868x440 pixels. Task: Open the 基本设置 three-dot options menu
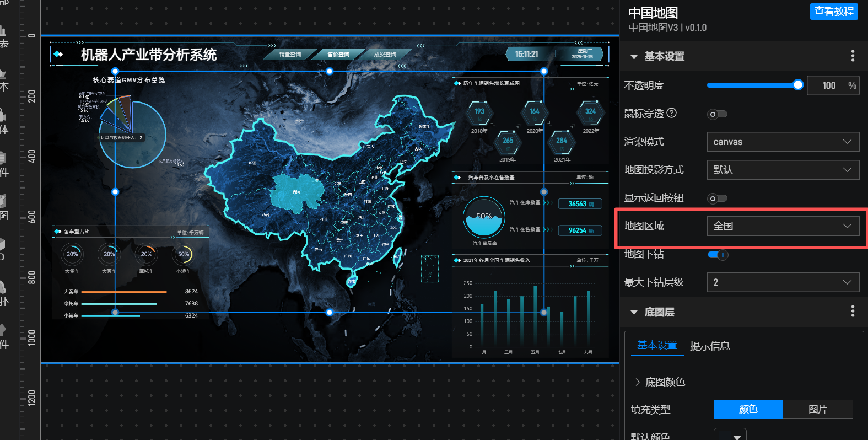tap(853, 56)
